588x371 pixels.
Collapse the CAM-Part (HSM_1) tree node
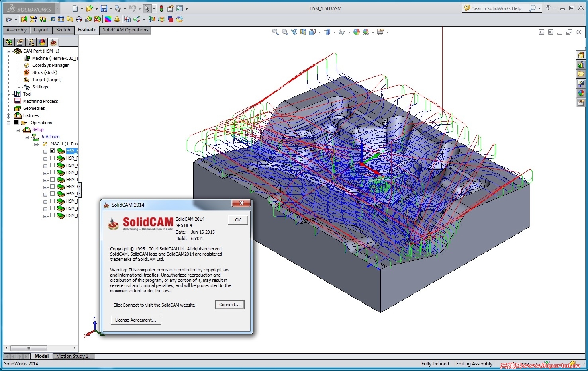[x=8, y=51]
